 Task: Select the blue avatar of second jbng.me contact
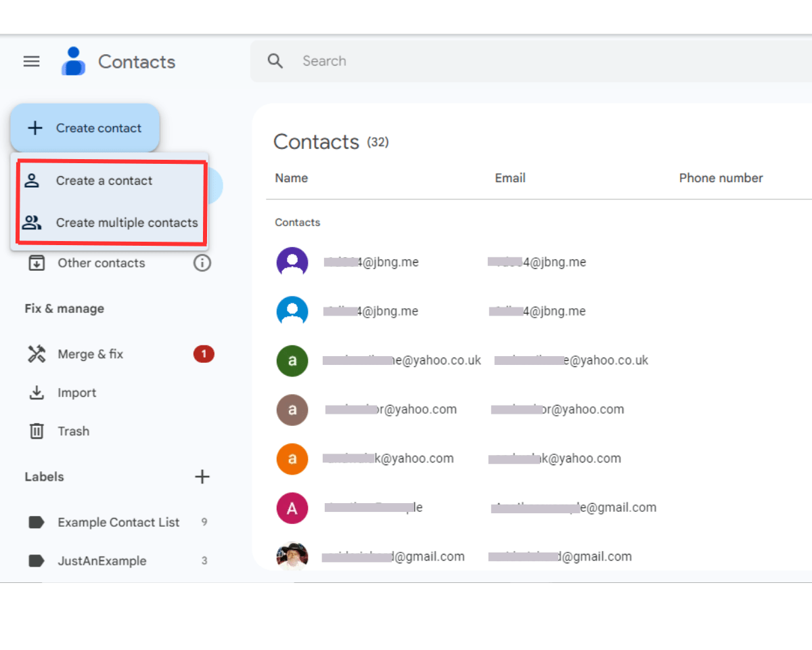(292, 311)
